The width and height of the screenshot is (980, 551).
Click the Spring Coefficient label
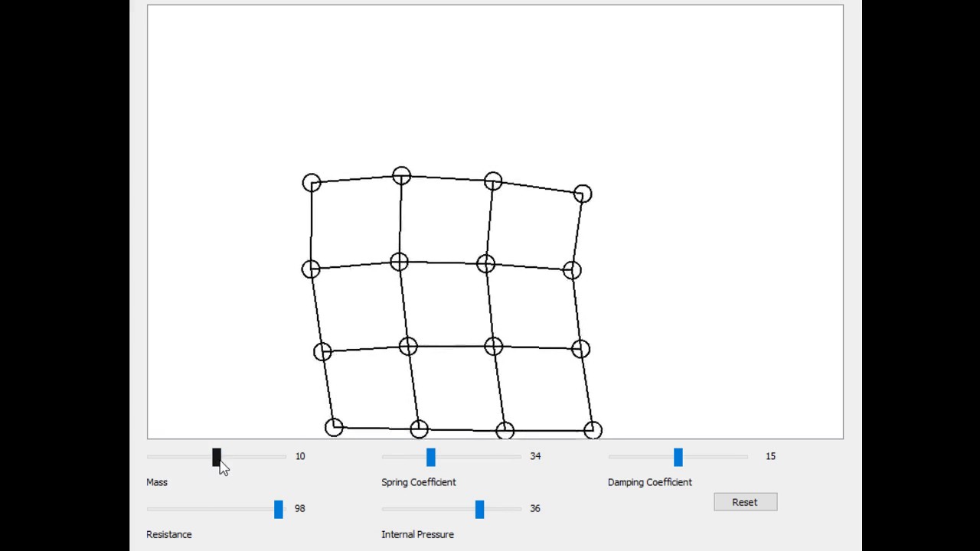click(419, 482)
